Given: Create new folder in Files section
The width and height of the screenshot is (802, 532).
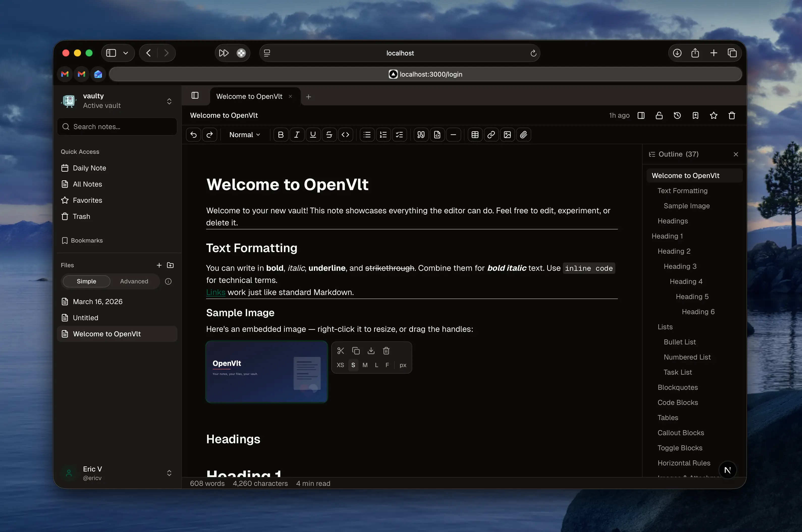Looking at the screenshot, I should 170,265.
